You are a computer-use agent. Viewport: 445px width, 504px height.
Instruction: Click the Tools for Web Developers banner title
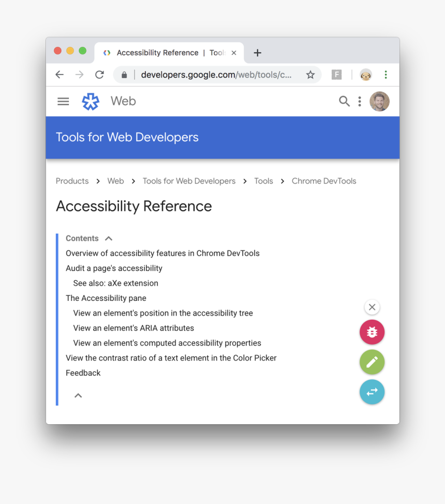click(x=127, y=137)
